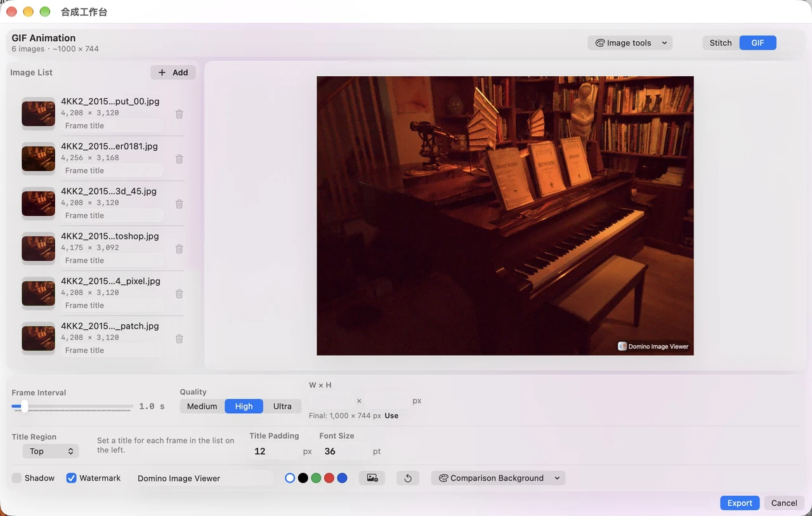Click the Title Padding input field
The width and height of the screenshot is (812, 516).
tap(274, 451)
